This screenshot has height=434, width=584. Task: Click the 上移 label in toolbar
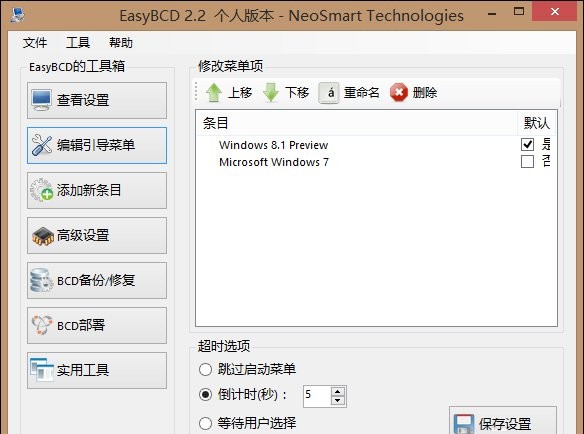click(240, 92)
